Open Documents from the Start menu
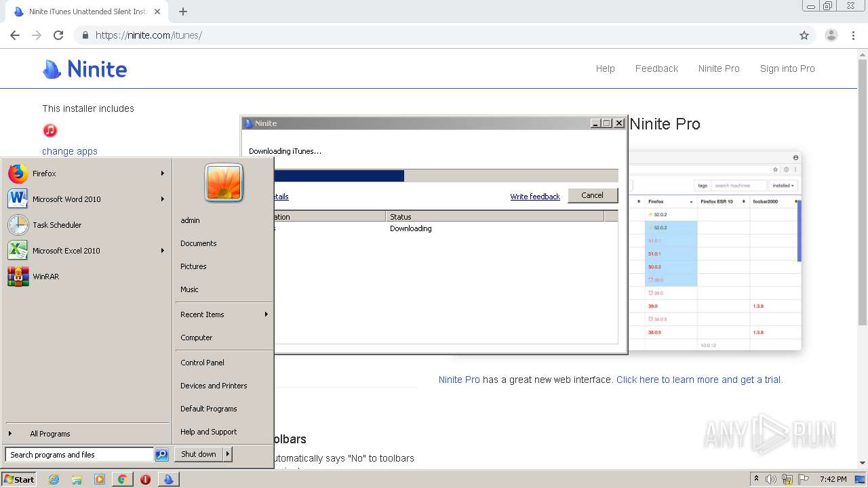This screenshot has width=868, height=488. (199, 243)
